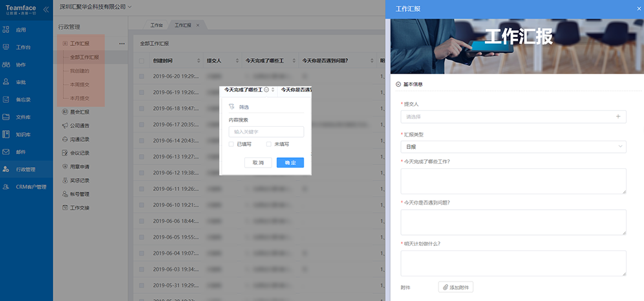Image resolution: width=644 pixels, height=301 pixels.
Task: Check row dated 2019-06-17 20:35
Action: (142, 124)
